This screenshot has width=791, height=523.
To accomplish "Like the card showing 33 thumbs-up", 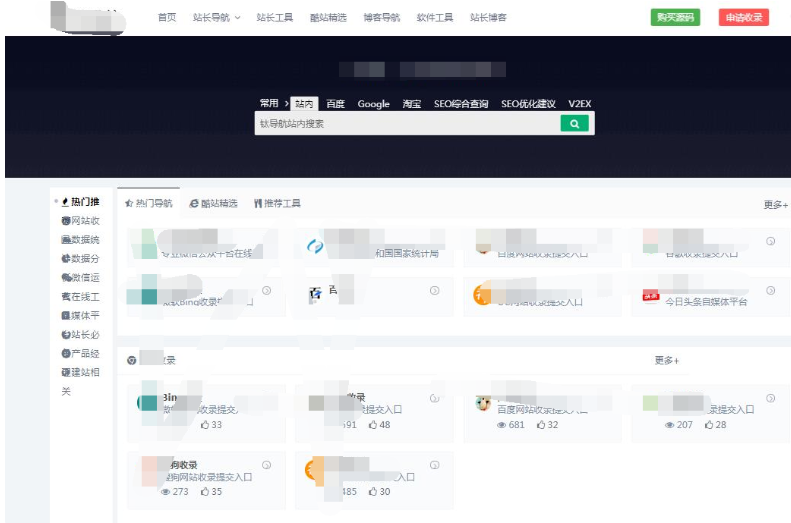I will (205, 425).
